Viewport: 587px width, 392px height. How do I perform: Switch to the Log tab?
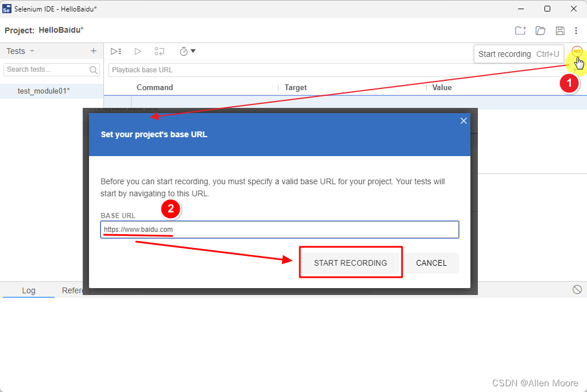pyautogui.click(x=29, y=290)
